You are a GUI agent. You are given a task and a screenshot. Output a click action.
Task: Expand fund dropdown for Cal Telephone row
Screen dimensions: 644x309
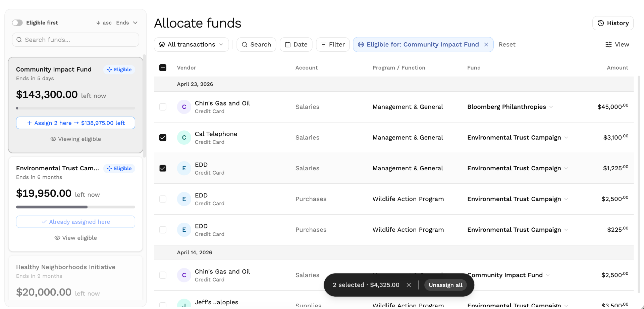click(x=566, y=138)
